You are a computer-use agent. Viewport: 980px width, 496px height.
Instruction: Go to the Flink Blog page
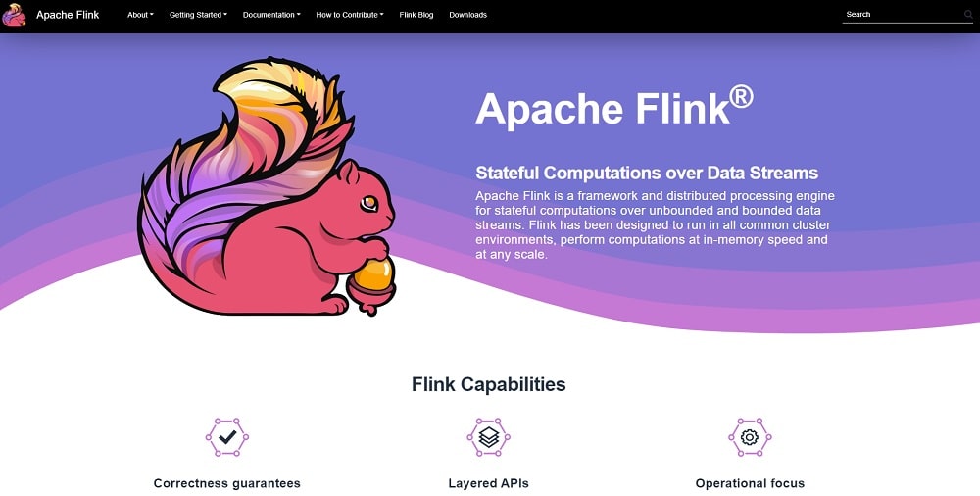(416, 15)
